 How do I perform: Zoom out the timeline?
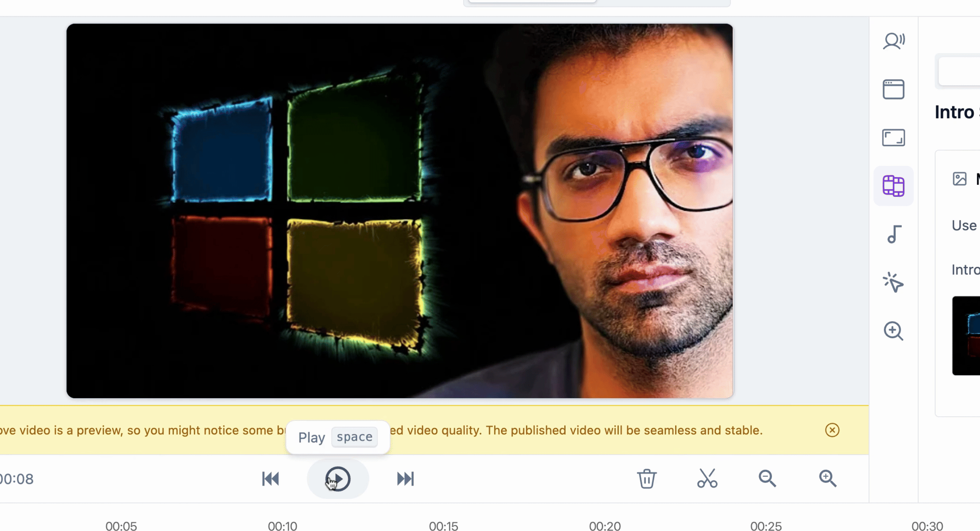tap(767, 479)
